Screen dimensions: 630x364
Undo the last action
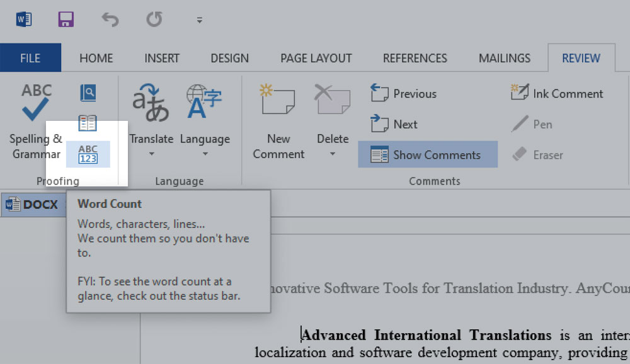pyautogui.click(x=110, y=19)
